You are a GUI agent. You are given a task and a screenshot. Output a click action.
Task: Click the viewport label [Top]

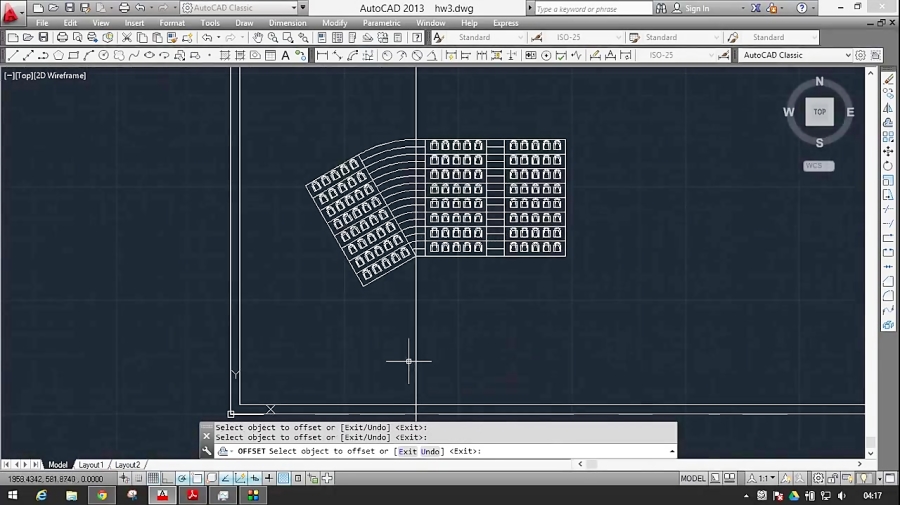point(25,75)
